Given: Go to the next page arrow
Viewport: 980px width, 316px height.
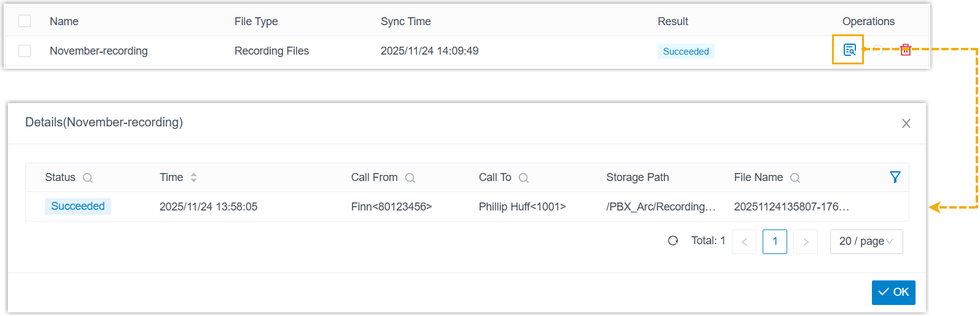Looking at the screenshot, I should pyautogui.click(x=806, y=242).
